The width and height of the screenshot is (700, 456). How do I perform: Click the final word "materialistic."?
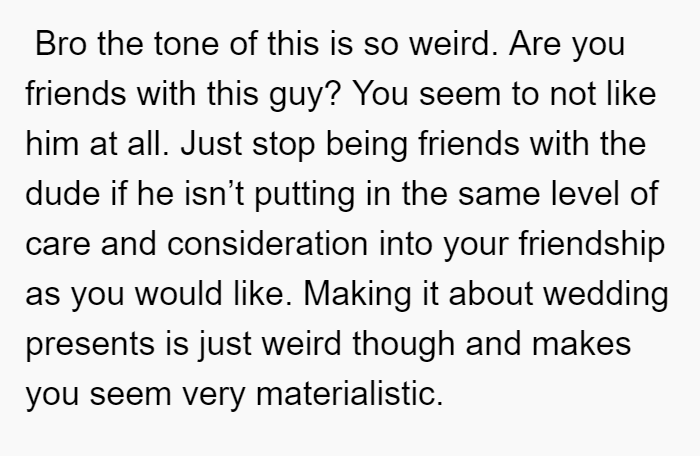(x=350, y=393)
